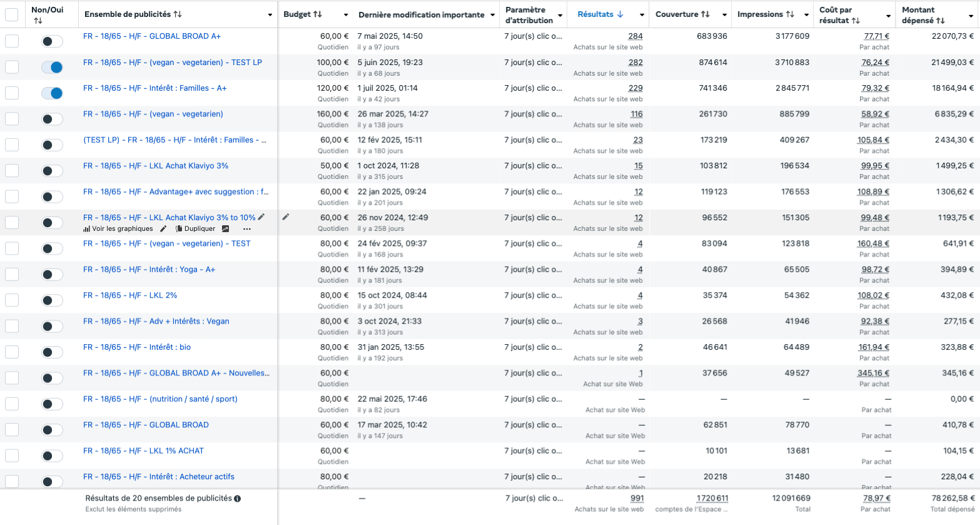The width and height of the screenshot is (980, 525).
Task: Click total spent 78 262,58 €
Action: [x=953, y=499]
